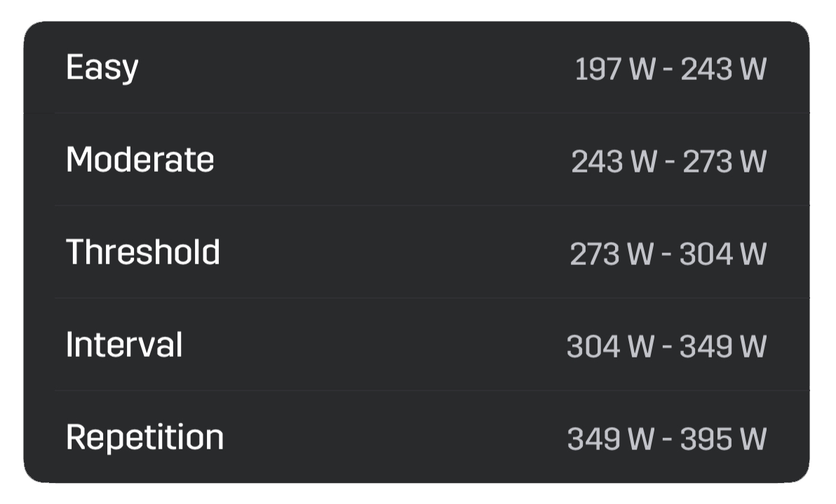Image resolution: width=836 pixels, height=504 pixels.
Task: Click the 395 W upper bound value
Action: [x=724, y=439]
